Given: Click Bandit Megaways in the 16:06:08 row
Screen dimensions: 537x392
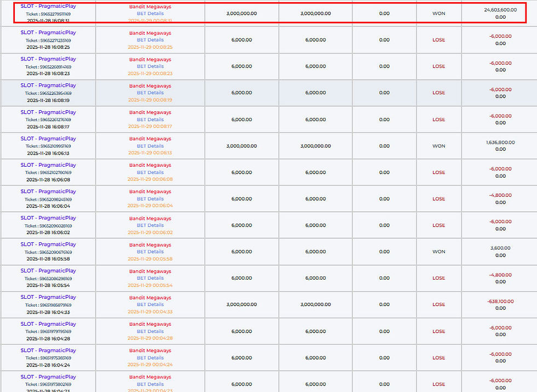Looking at the screenshot, I should tap(150, 165).
